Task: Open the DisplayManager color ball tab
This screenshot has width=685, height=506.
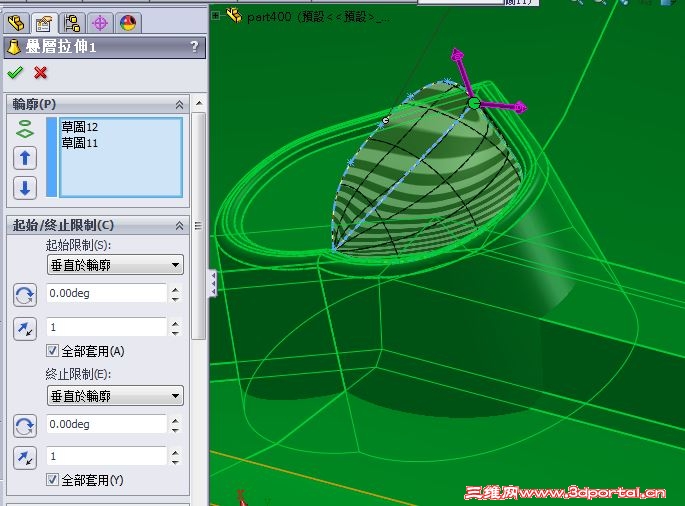Action: pyautogui.click(x=128, y=23)
